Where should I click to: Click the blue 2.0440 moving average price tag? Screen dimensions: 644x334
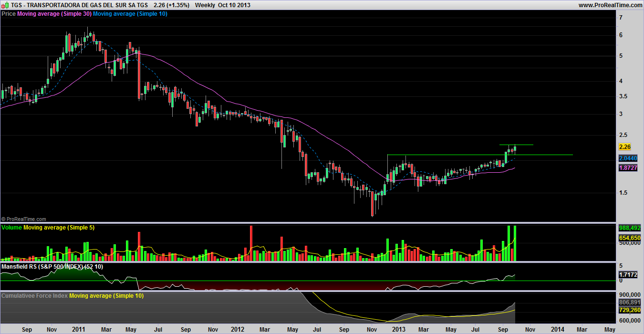(x=628, y=158)
